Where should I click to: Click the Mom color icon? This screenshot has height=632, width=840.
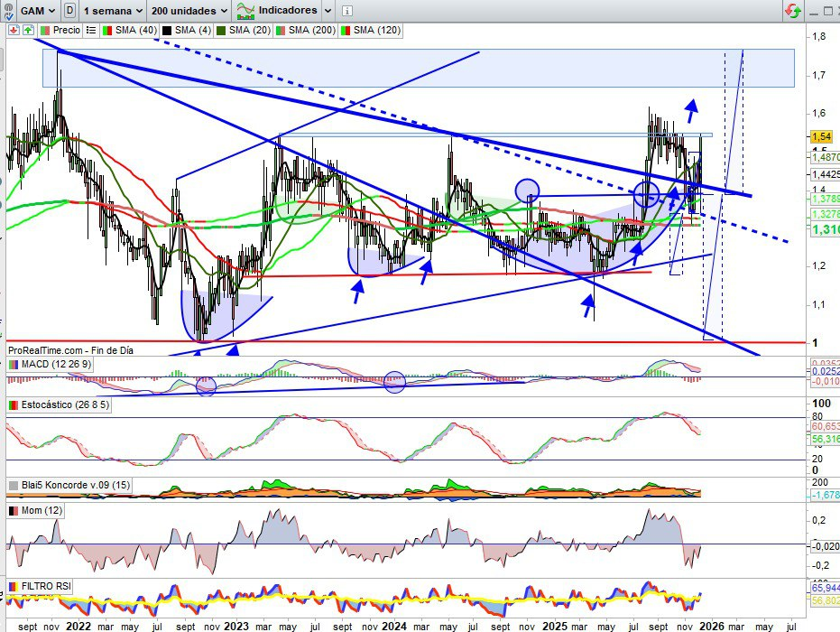[x=14, y=511]
